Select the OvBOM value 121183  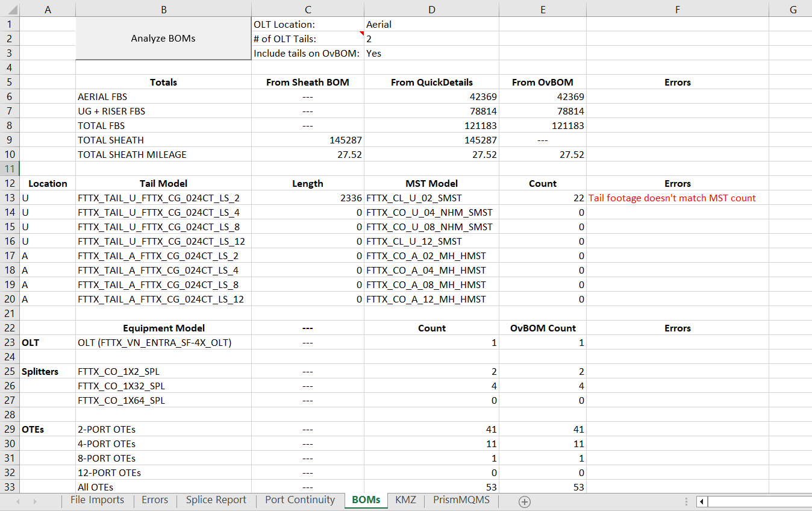(x=543, y=126)
